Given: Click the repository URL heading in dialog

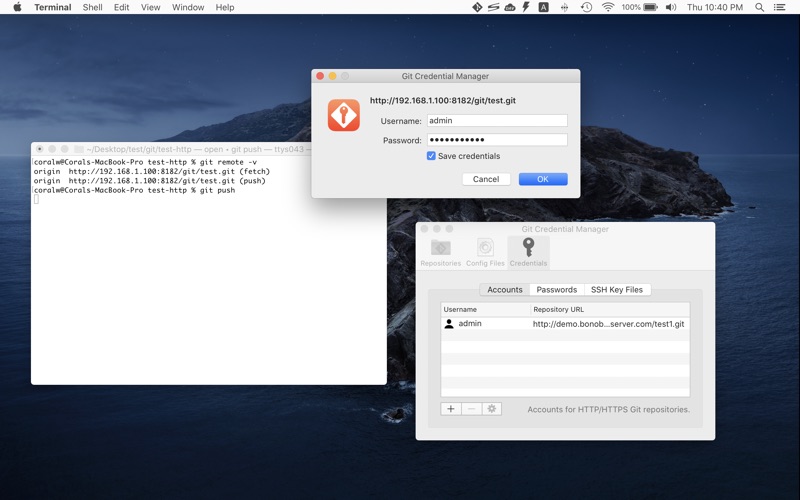Looking at the screenshot, I should coord(443,101).
